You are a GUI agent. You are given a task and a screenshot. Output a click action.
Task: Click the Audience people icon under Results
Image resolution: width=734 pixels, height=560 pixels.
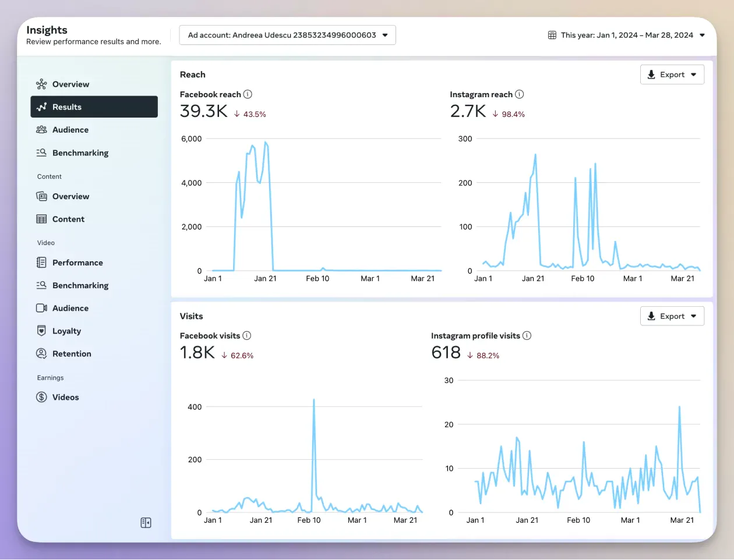coord(41,130)
